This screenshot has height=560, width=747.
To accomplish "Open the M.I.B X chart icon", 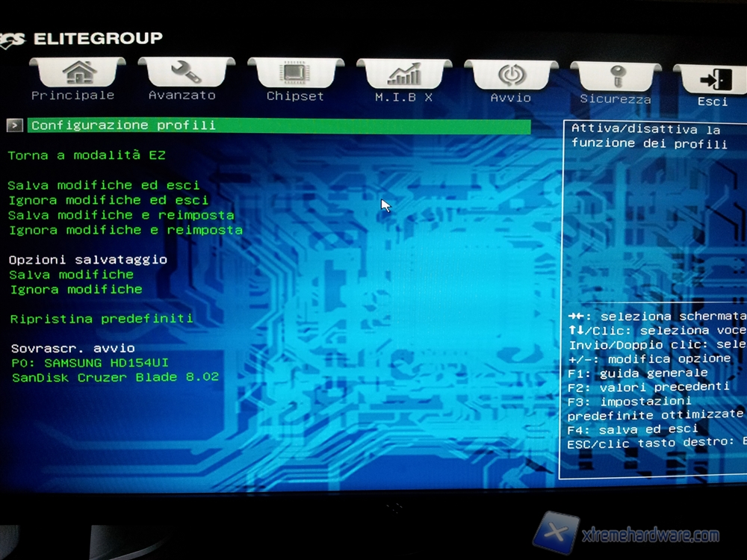I will [x=404, y=74].
